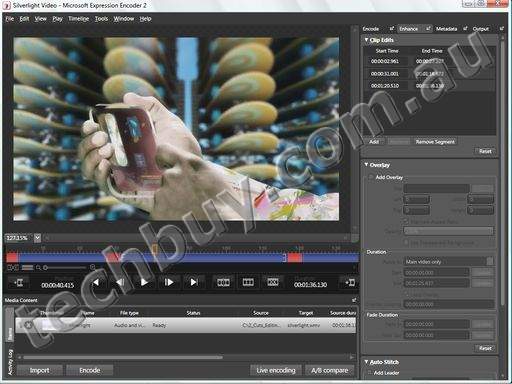The height and width of the screenshot is (384, 512).
Task: Click the striped timeline view icon
Action: pos(27,267)
